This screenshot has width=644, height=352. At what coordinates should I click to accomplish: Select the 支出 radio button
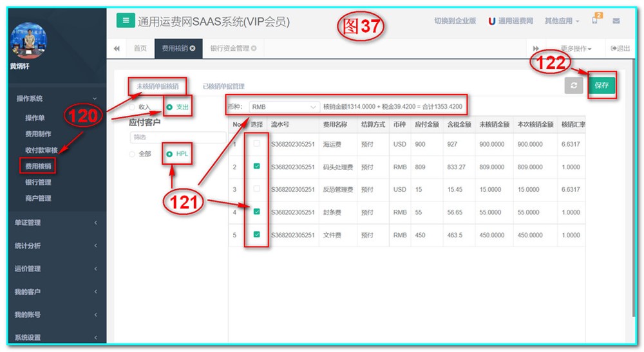coord(169,107)
